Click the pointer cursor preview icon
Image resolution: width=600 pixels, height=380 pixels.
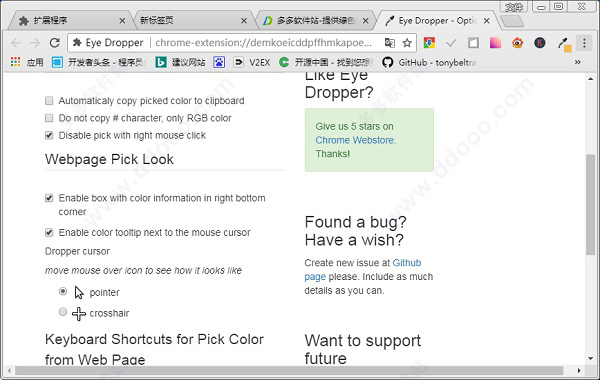click(x=79, y=293)
